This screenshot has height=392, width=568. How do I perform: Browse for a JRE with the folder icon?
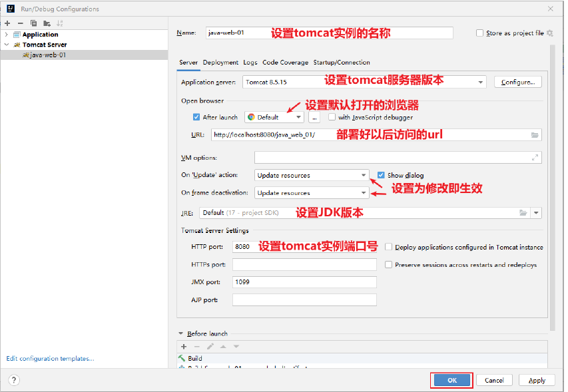(x=523, y=213)
